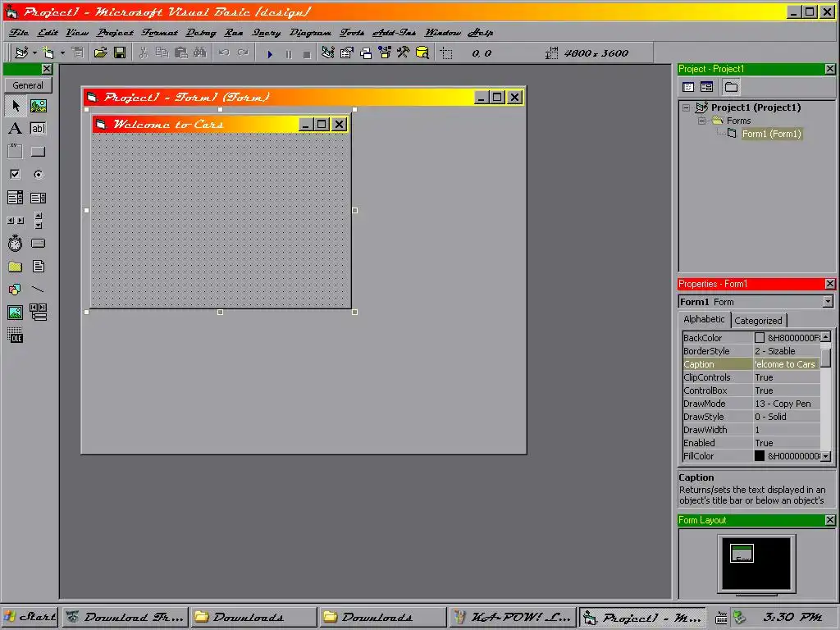The width and height of the screenshot is (840, 630).
Task: Open Form Layout Window via its toolbar icon
Action: pyautogui.click(x=366, y=52)
